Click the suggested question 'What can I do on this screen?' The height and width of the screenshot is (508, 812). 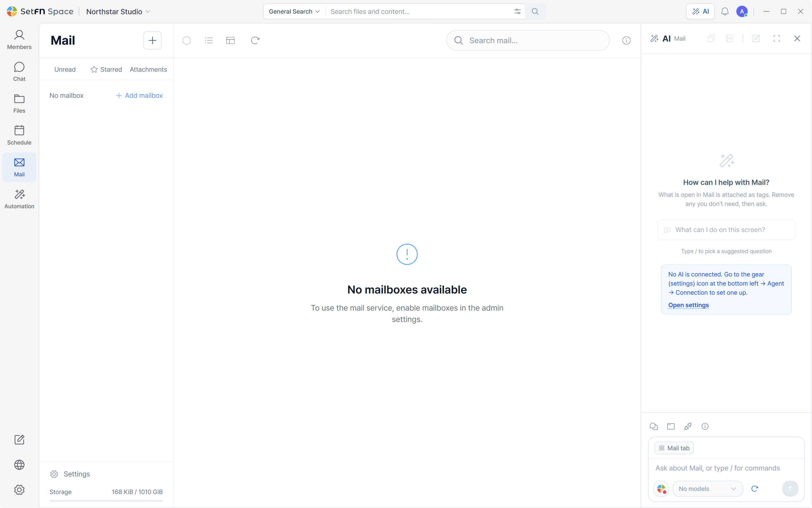726,230
